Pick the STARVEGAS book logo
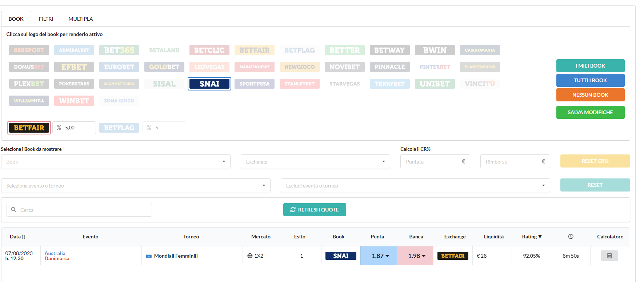Viewport: 644px width, 282px height. tap(345, 84)
